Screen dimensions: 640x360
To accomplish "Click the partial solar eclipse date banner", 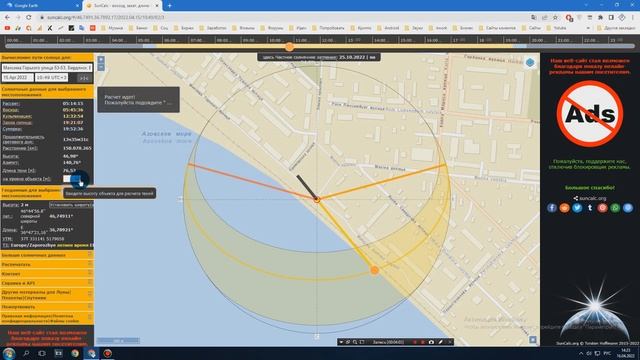I will 319,57.
